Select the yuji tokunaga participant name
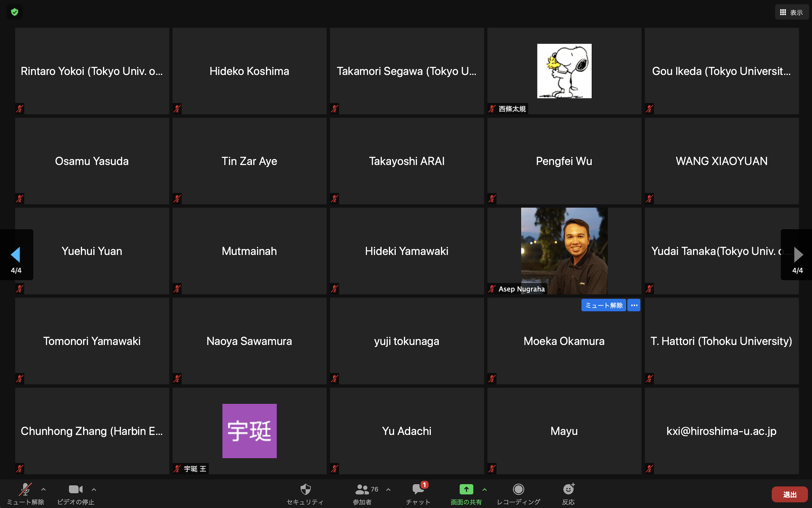This screenshot has height=508, width=812. (407, 341)
